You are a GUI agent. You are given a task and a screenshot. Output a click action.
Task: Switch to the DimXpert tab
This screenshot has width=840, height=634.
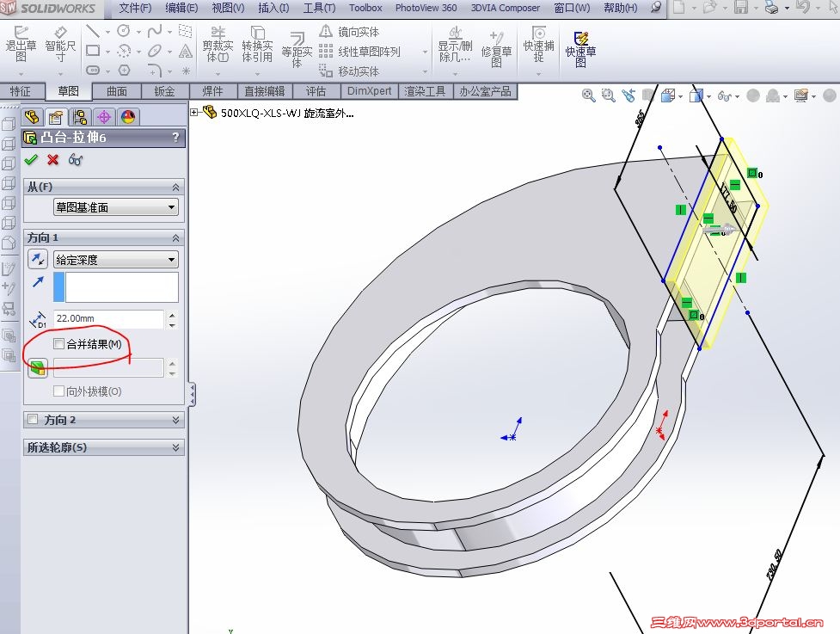tap(369, 91)
